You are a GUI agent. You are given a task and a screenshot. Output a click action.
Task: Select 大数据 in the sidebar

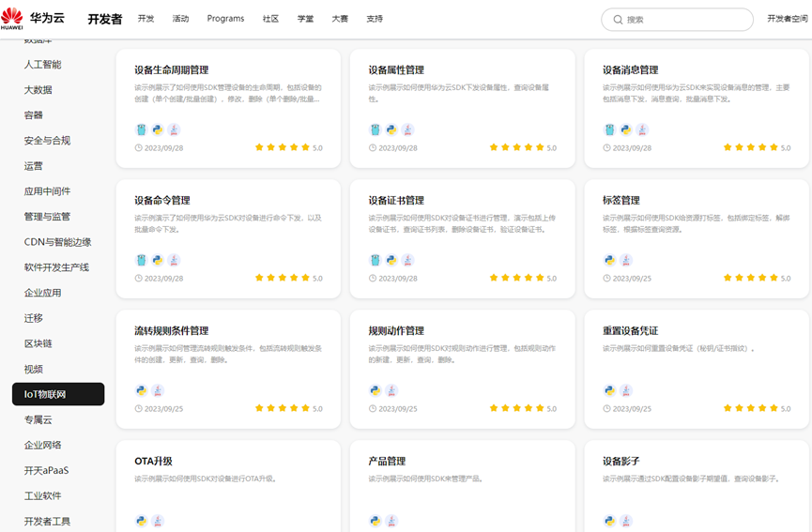click(x=38, y=89)
